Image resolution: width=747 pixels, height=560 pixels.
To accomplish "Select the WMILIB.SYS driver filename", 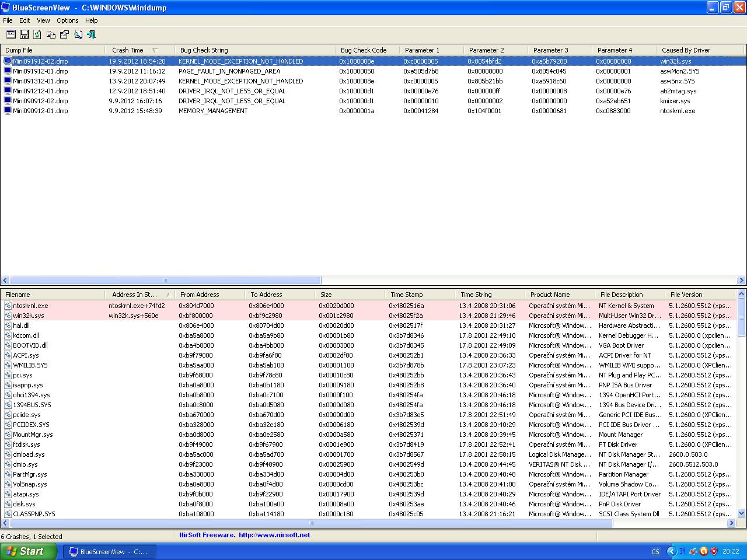I will pos(30,365).
